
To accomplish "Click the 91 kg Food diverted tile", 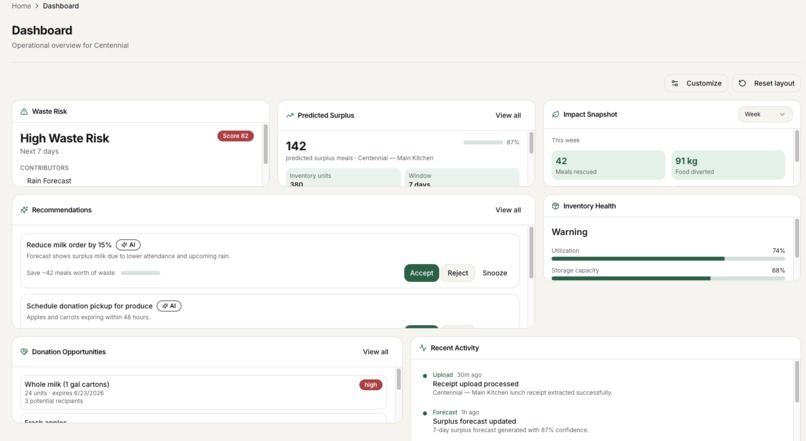I will [728, 166].
